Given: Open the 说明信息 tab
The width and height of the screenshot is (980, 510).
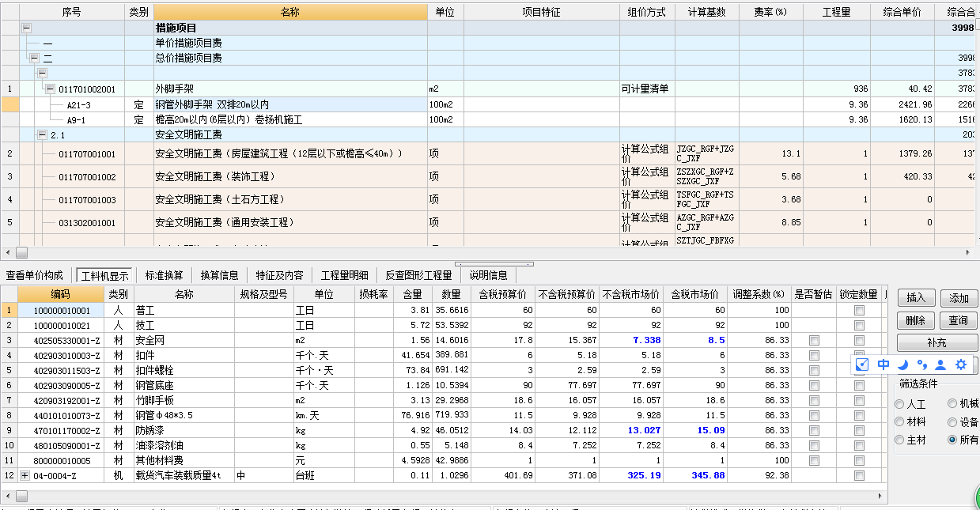Looking at the screenshot, I should (x=488, y=275).
